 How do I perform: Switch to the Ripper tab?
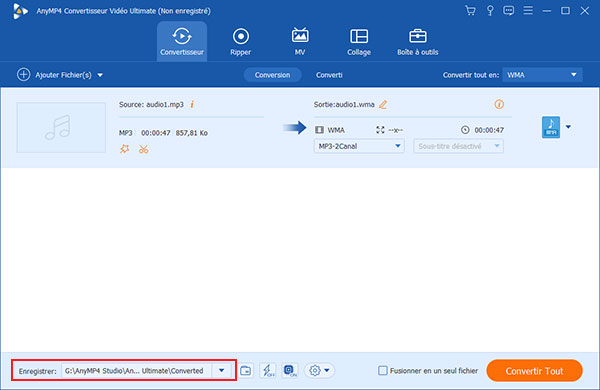pos(241,41)
